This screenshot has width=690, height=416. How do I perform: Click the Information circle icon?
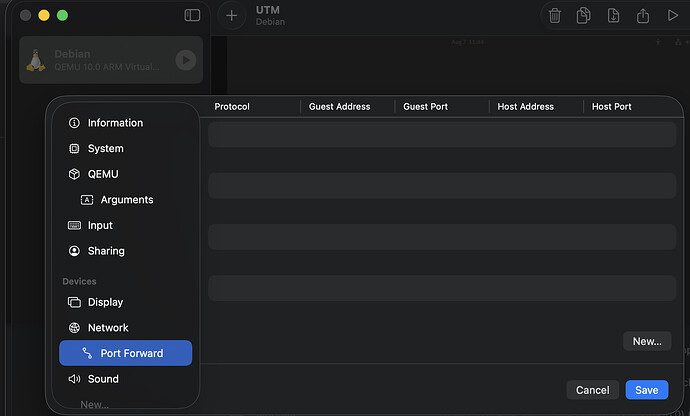tap(74, 123)
